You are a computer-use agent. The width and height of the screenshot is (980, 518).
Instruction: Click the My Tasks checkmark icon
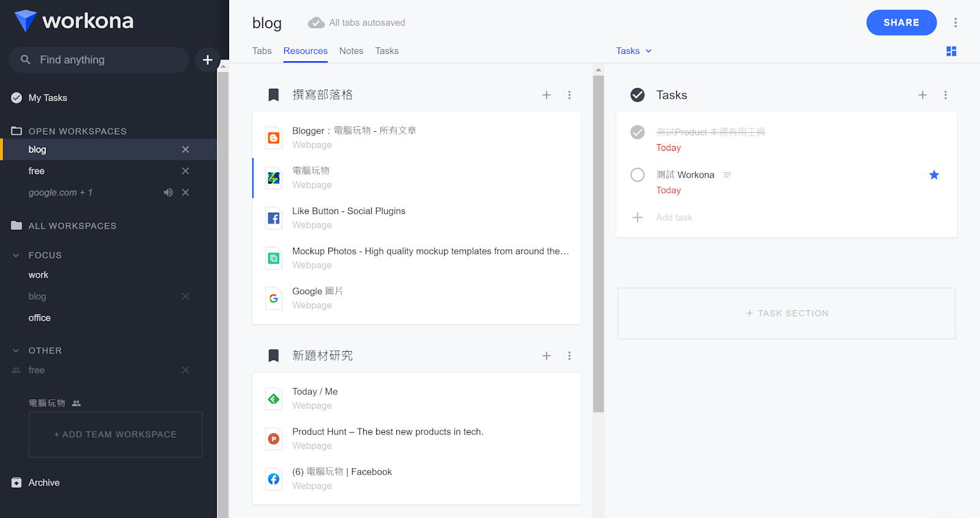coord(17,97)
